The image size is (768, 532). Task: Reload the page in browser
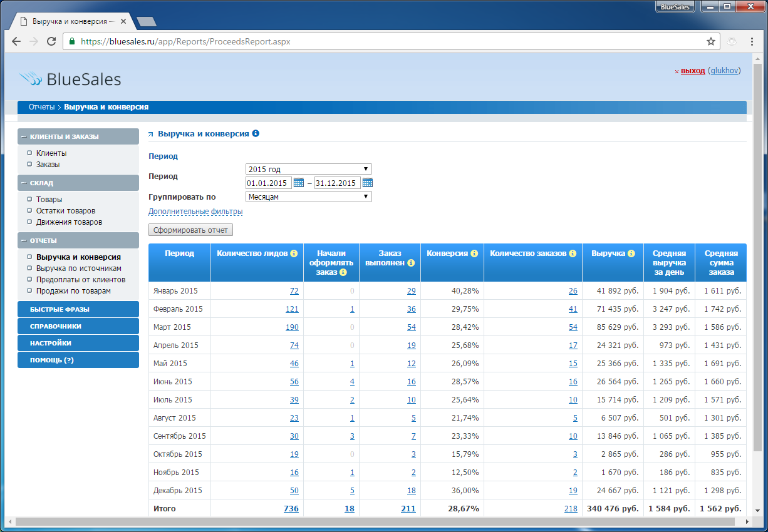51,42
